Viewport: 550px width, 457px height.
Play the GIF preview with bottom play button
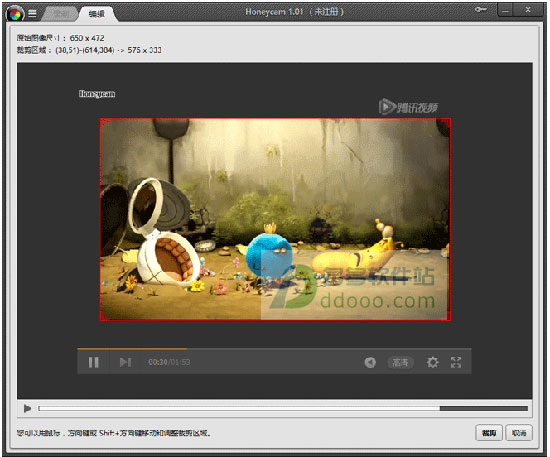point(27,408)
